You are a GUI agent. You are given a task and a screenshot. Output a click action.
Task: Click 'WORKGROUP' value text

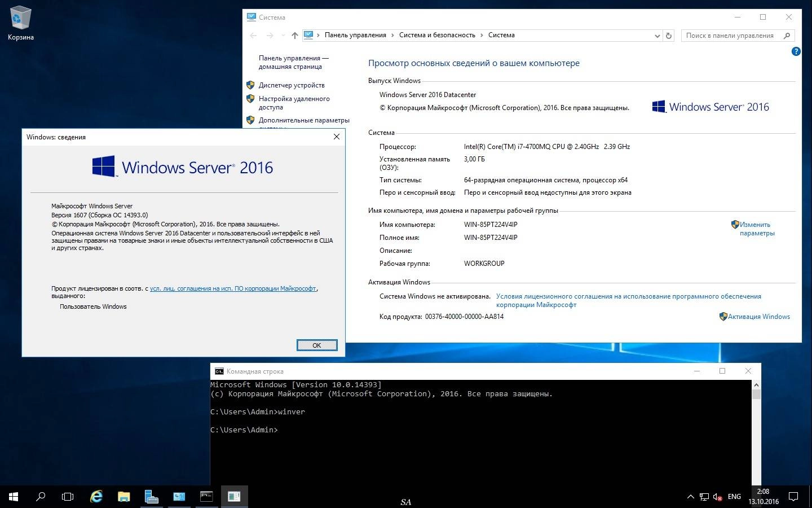[x=484, y=264]
